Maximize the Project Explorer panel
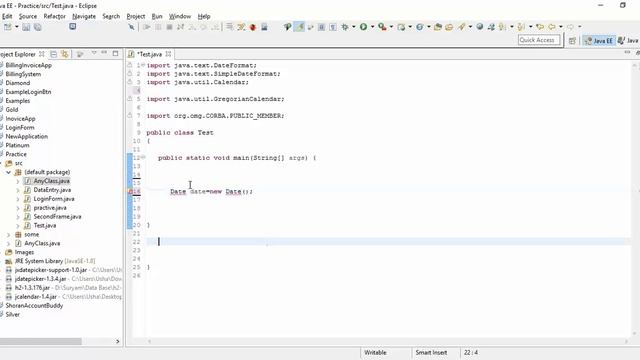 [x=116, y=53]
